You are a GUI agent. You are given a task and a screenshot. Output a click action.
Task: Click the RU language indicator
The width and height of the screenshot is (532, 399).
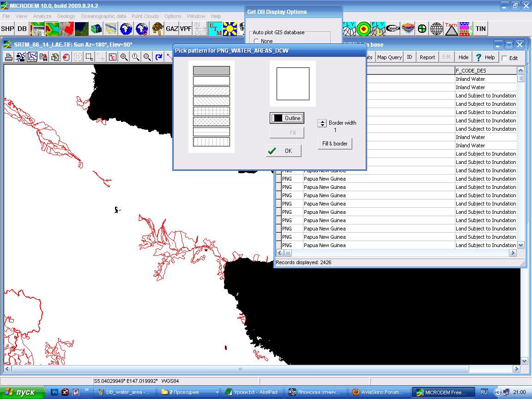point(484,392)
